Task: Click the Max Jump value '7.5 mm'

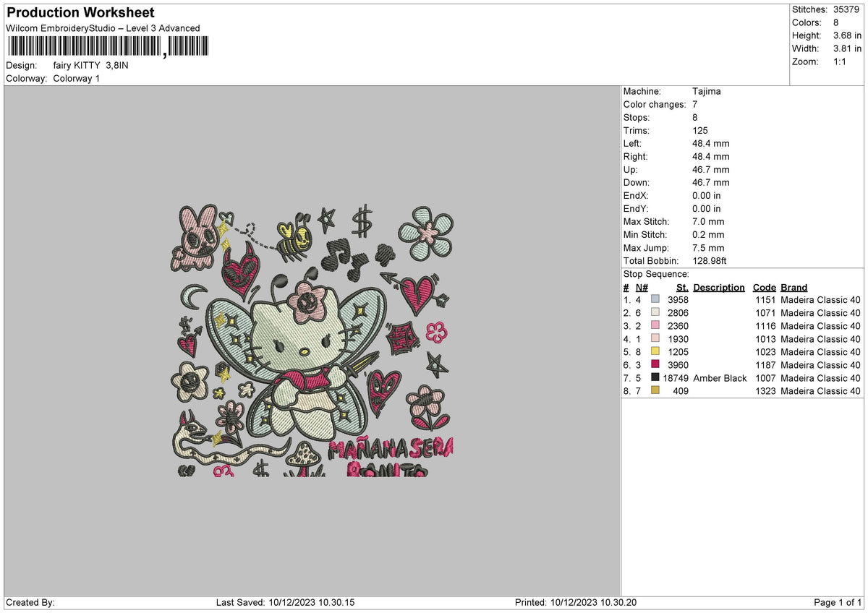Action: coord(708,248)
